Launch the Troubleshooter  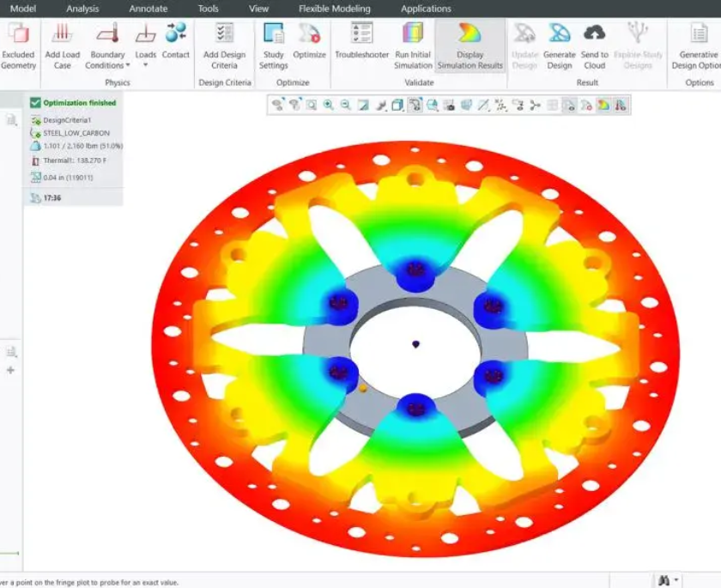tap(362, 34)
